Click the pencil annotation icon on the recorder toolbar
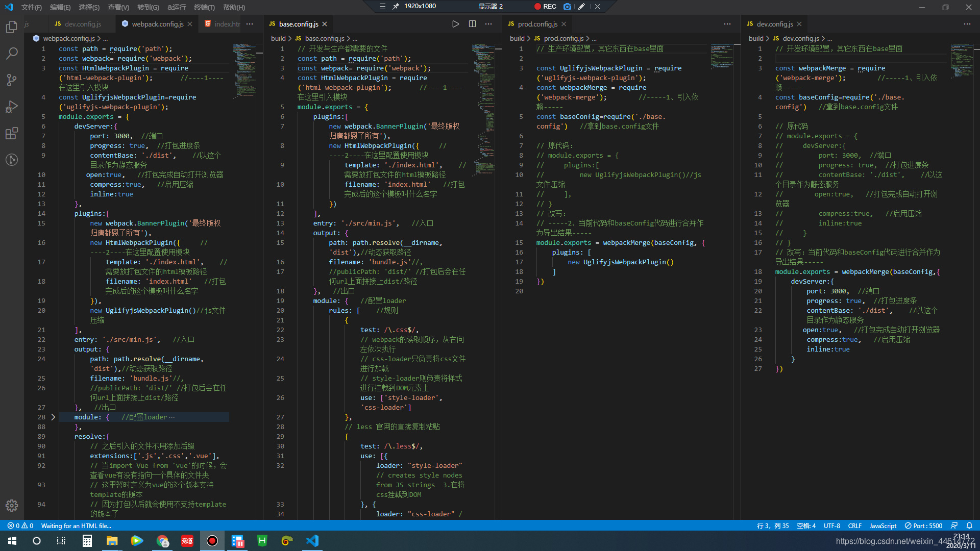 tap(581, 6)
